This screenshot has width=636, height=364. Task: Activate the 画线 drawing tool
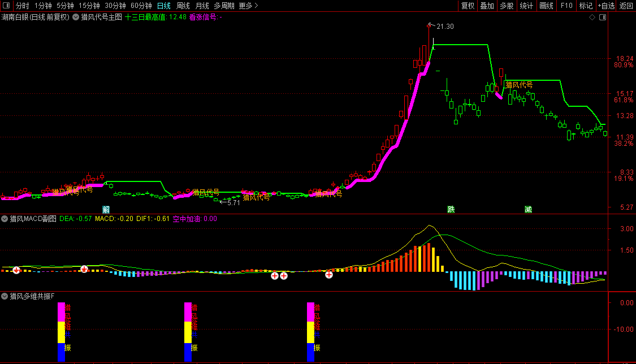click(546, 6)
